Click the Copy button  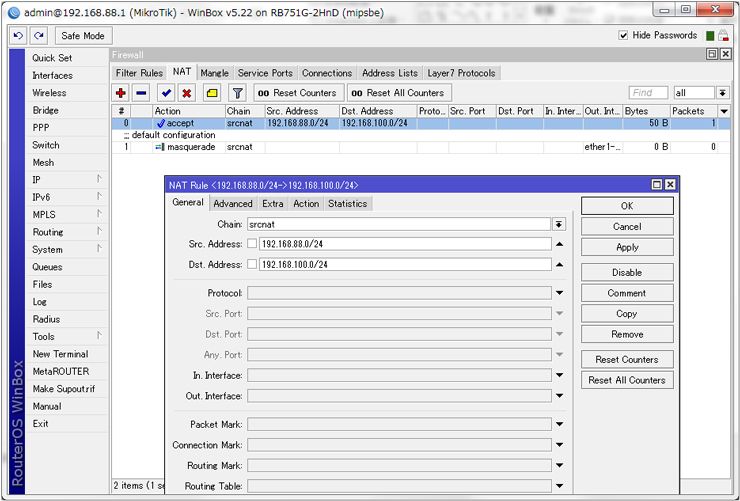tap(627, 314)
